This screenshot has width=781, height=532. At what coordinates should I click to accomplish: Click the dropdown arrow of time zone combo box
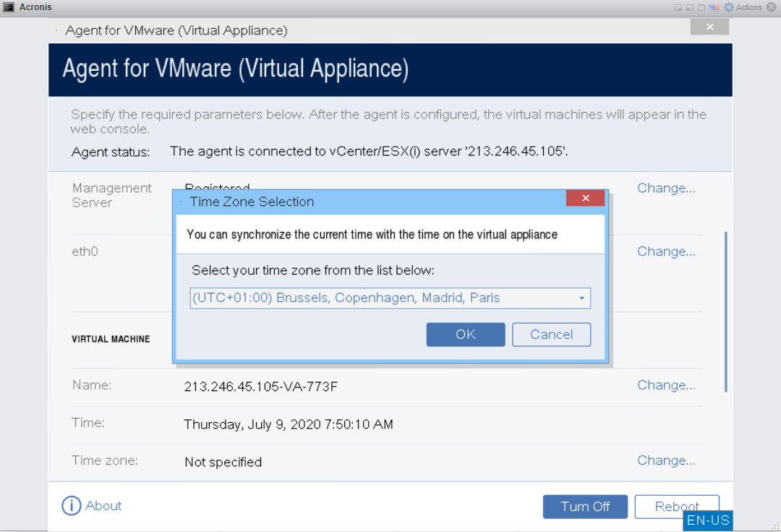[x=581, y=298]
